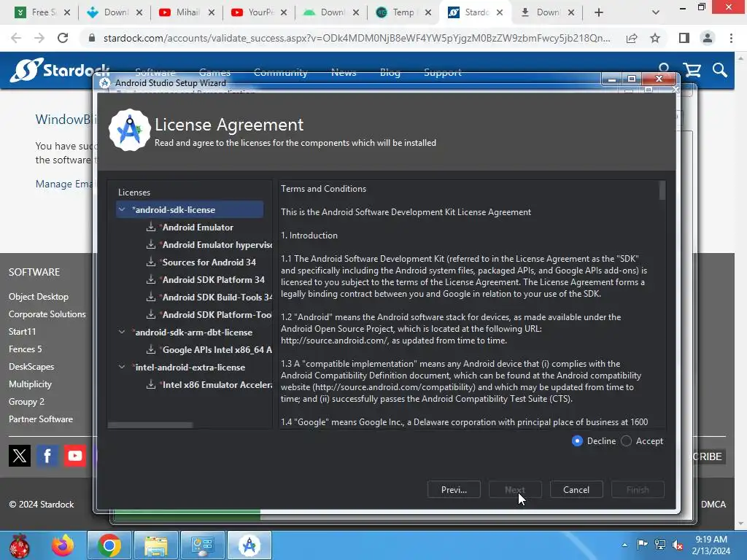747x560 pixels.
Task: Click Chrome share page icon
Action: coord(632,38)
